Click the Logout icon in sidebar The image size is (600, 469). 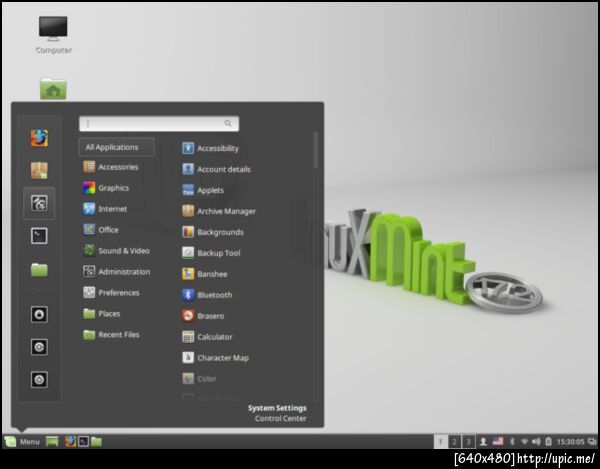39,347
